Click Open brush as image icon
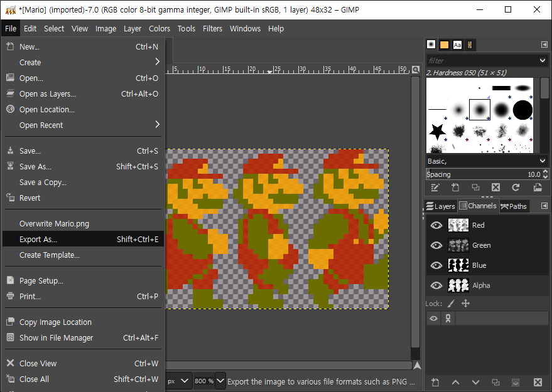 538,188
